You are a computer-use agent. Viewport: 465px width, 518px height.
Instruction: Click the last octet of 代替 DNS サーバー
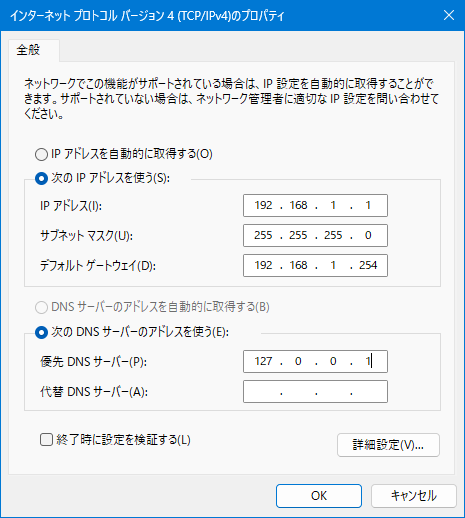point(368,391)
